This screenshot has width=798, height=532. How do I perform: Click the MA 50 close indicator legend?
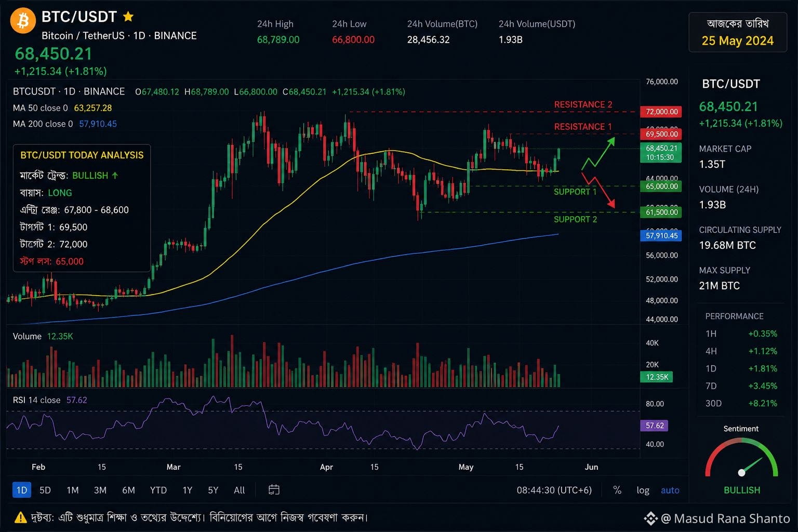click(x=62, y=108)
